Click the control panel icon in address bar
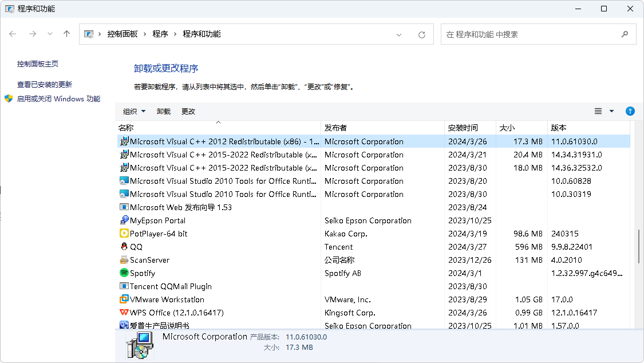Screen dimensions: 644x363 88,34
